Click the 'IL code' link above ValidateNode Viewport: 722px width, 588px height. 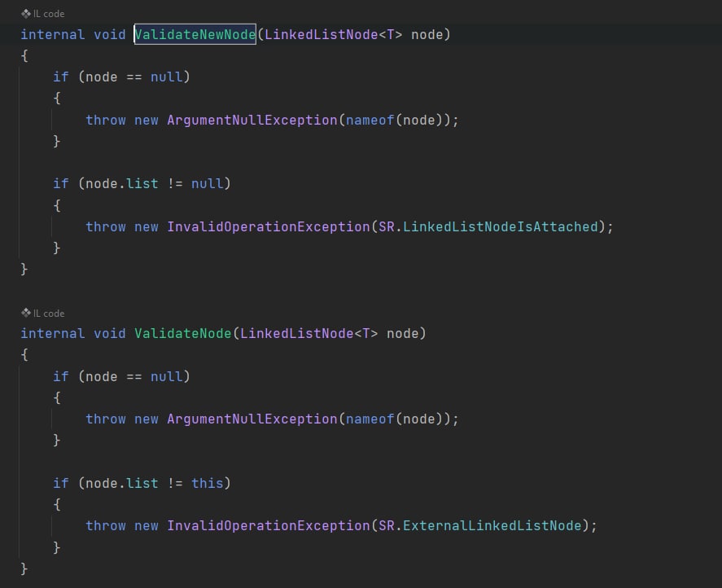49,314
